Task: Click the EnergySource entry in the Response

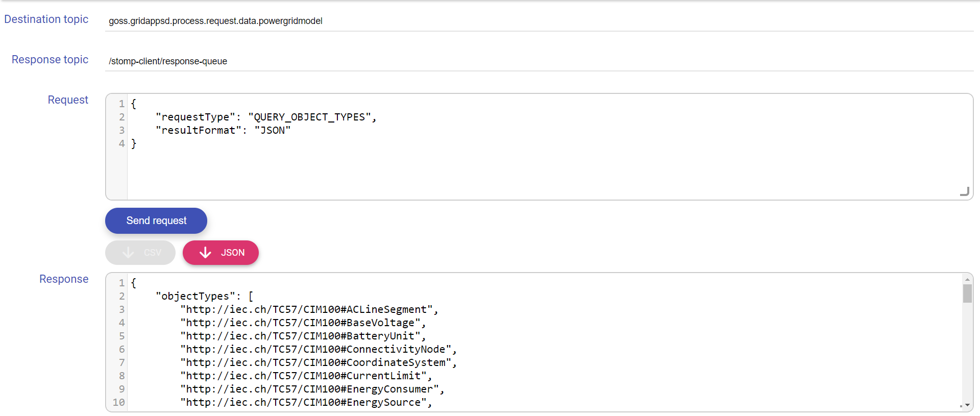Action: pos(306,402)
